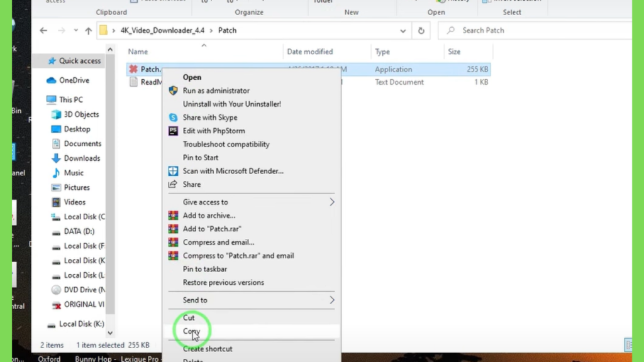Choose Edit with PhpStorm
The width and height of the screenshot is (644, 362).
(214, 131)
